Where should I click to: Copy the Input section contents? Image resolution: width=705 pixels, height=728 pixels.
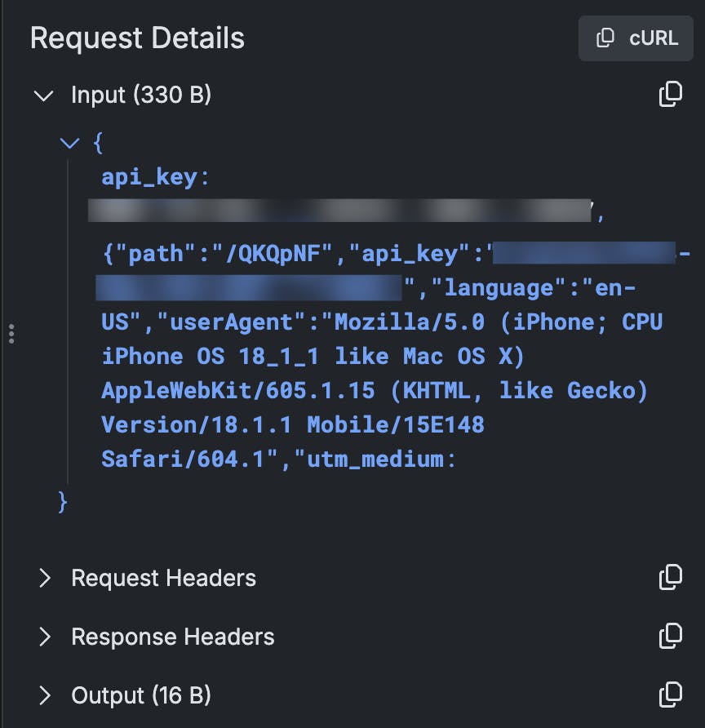(x=670, y=95)
